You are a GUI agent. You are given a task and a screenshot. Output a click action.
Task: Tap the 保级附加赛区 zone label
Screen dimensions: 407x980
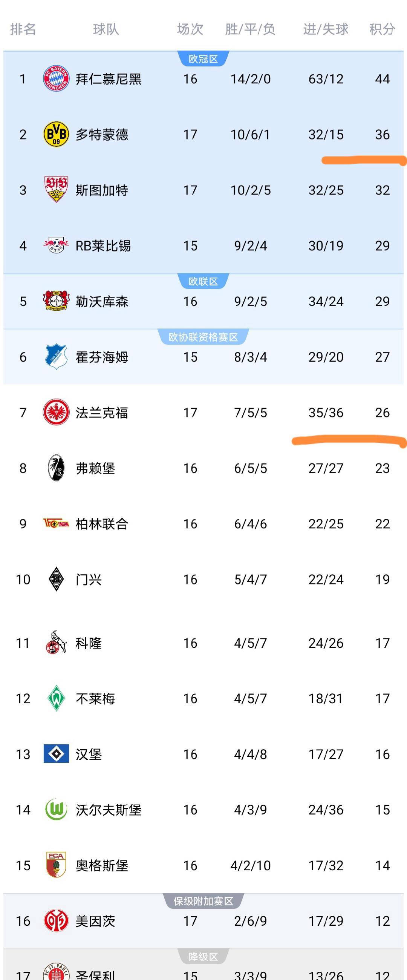(203, 901)
